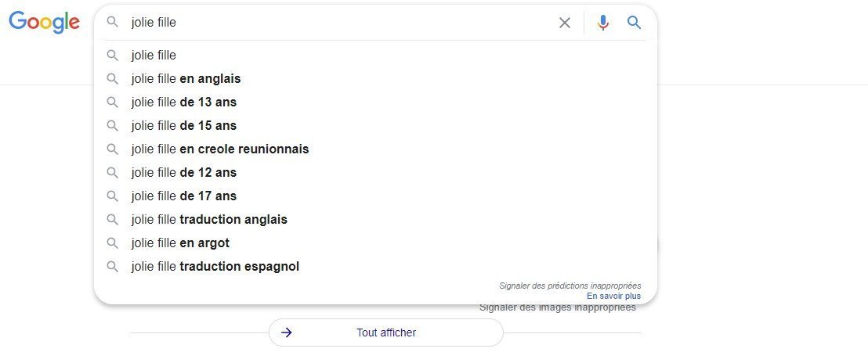Click the Google logo
Image resolution: width=868 pixels, height=363 pixels.
pos(45,22)
